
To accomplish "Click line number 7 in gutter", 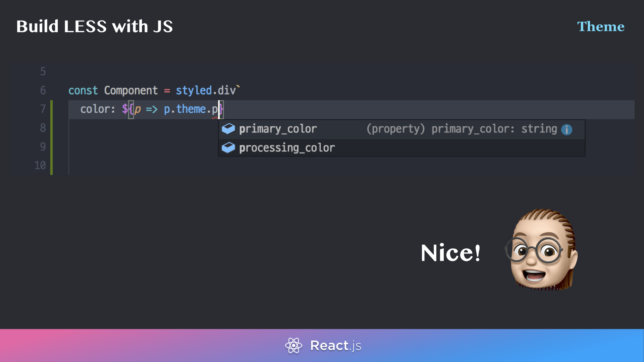I will point(43,109).
